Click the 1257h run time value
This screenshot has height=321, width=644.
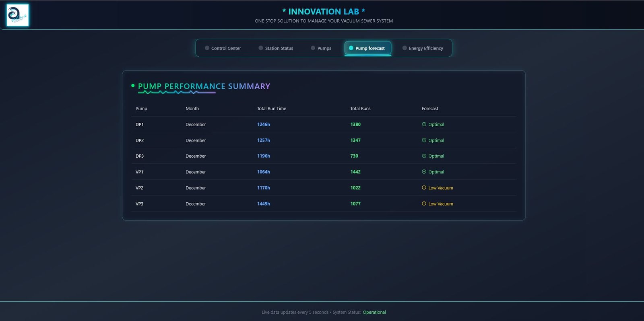(264, 140)
